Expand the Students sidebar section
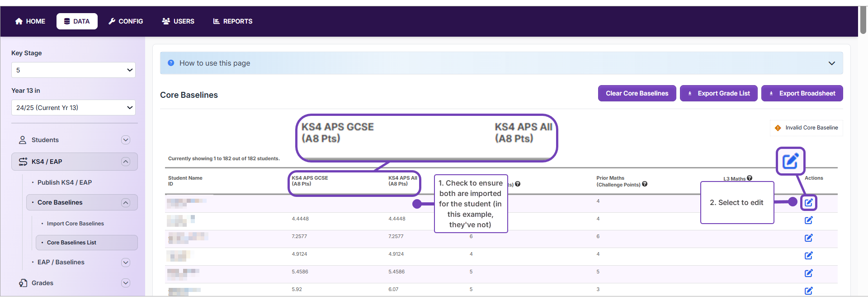This screenshot has width=868, height=301. point(126,140)
